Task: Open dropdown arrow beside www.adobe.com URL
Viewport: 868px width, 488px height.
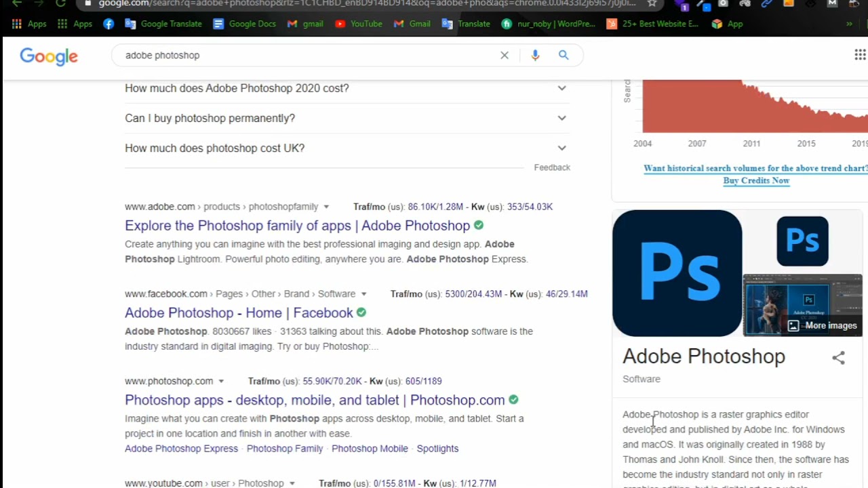Action: click(x=326, y=207)
